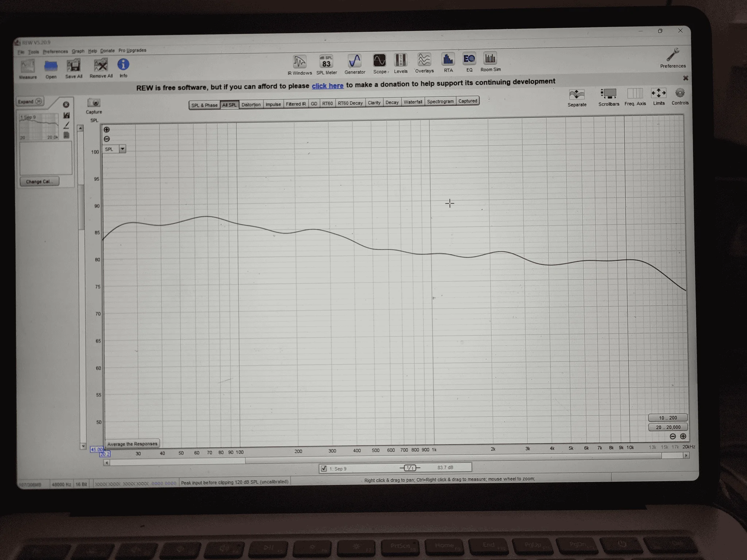This screenshot has width=747, height=560.
Task: Click Average the Responses button
Action: pos(132,444)
